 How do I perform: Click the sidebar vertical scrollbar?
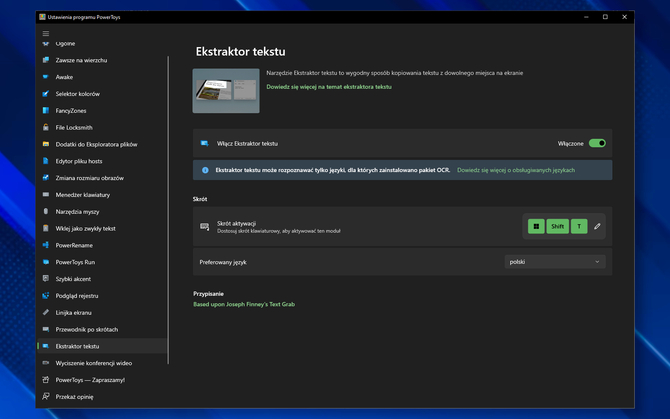(x=168, y=210)
